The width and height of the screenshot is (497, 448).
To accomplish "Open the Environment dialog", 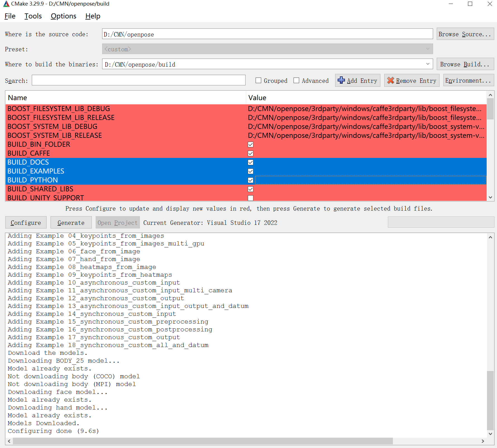I will coord(468,80).
